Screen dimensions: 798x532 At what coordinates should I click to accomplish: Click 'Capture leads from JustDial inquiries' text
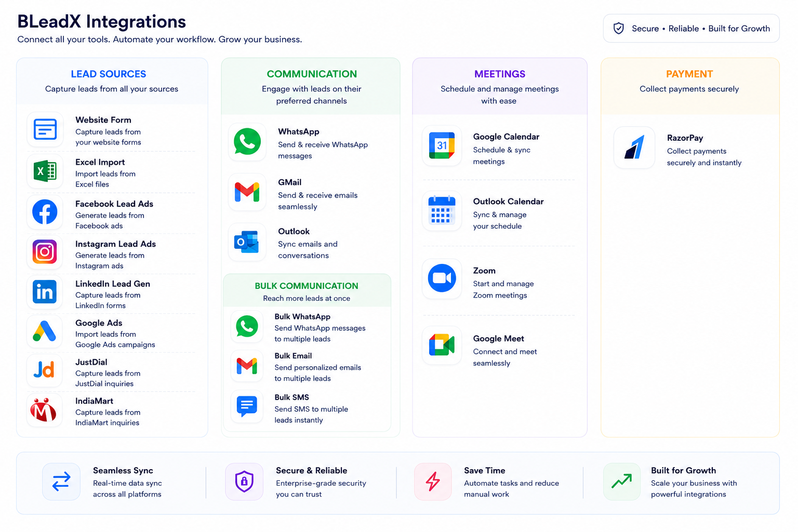(108, 378)
